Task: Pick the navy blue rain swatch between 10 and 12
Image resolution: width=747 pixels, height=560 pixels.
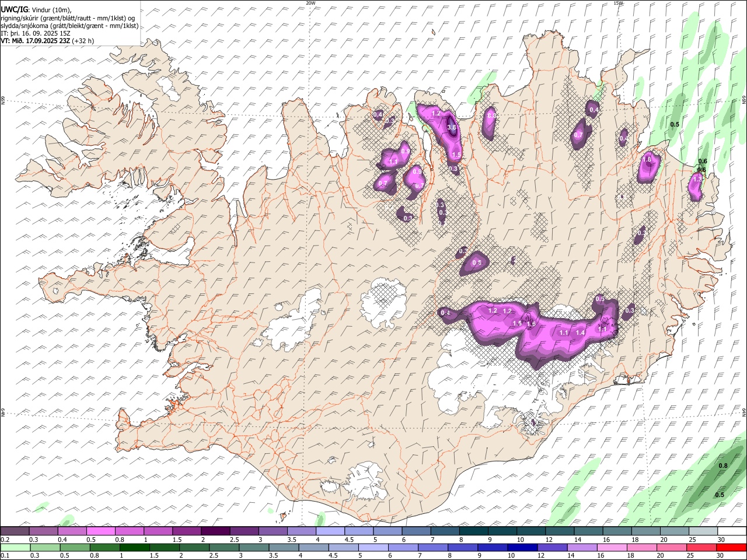Action: click(522, 547)
